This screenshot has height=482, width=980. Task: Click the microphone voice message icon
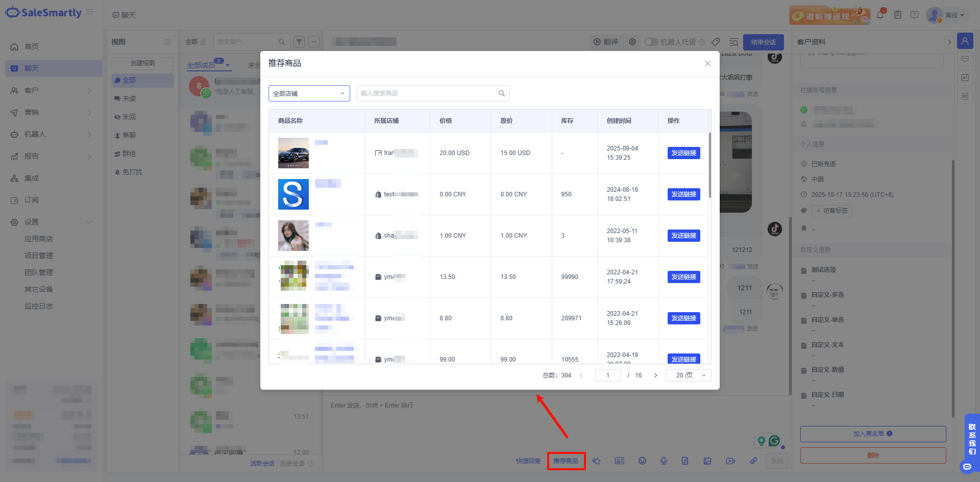[x=664, y=461]
